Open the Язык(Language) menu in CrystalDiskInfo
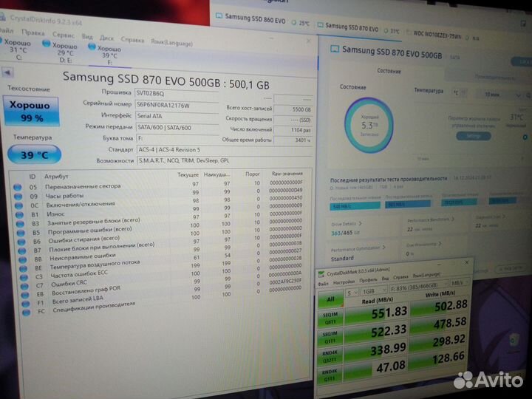This screenshot has width=532, height=399. pyautogui.click(x=171, y=43)
